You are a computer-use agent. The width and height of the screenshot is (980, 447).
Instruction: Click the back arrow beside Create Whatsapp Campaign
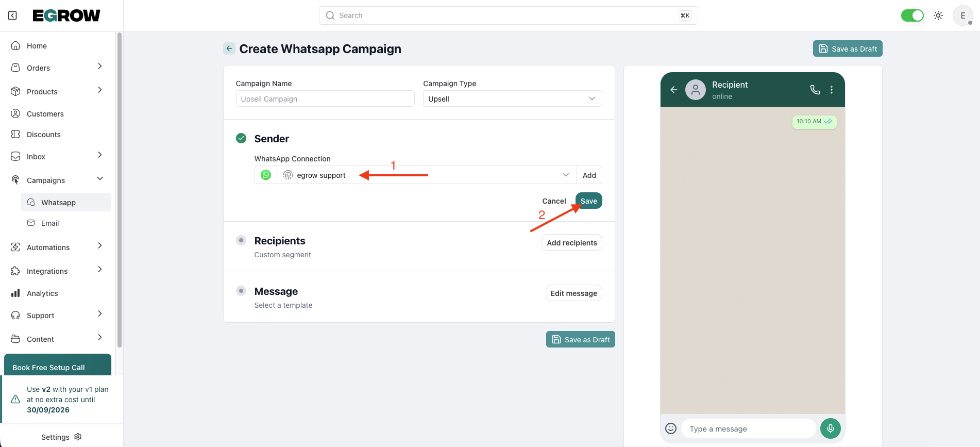229,48
